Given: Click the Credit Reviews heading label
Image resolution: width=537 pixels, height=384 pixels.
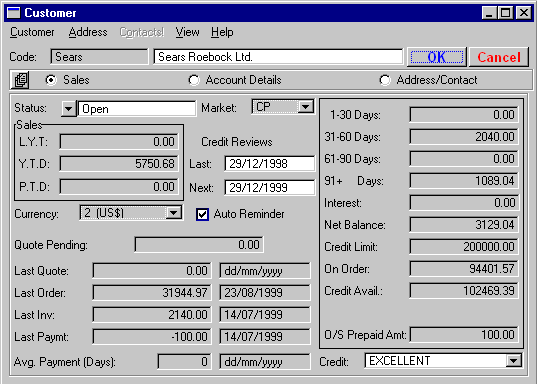Looking at the screenshot, I should coord(237,142).
